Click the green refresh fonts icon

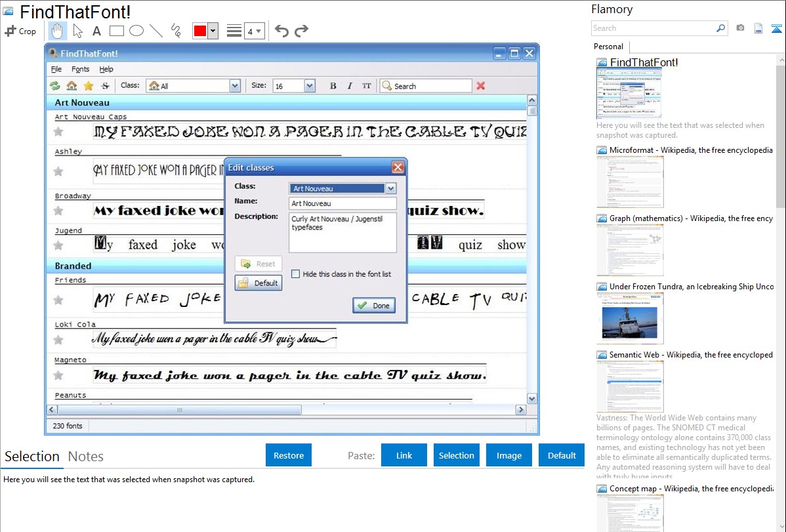(x=55, y=86)
